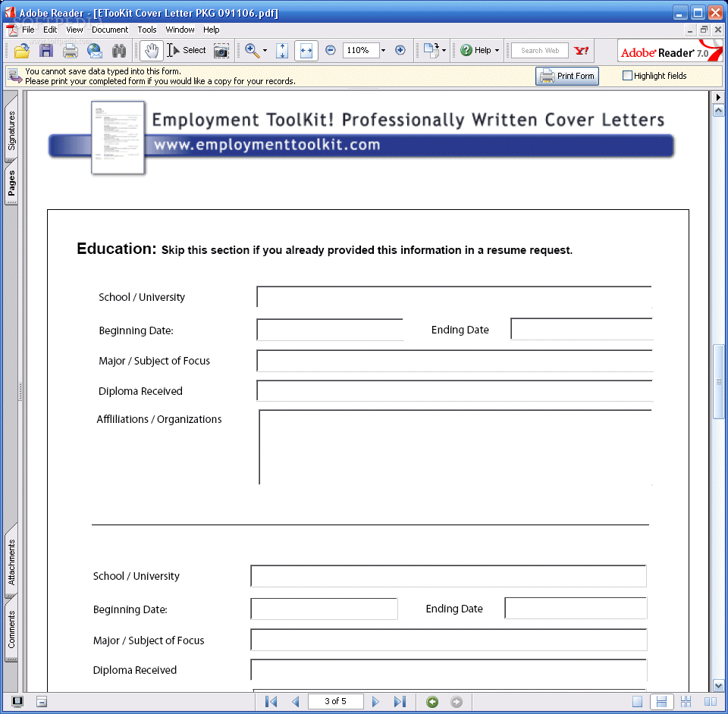Go to the next page
The height and width of the screenshot is (714, 728).
click(x=375, y=701)
